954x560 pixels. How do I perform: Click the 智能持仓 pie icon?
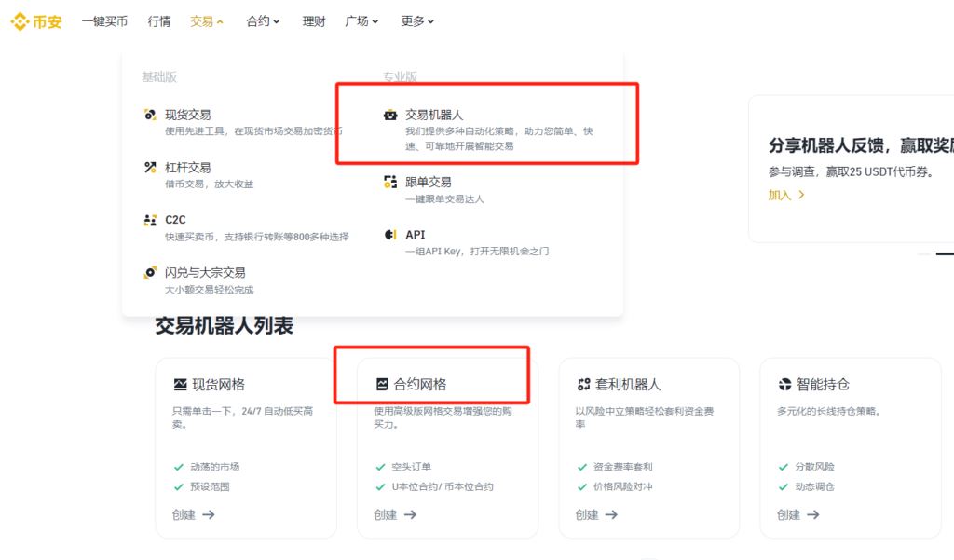click(784, 384)
